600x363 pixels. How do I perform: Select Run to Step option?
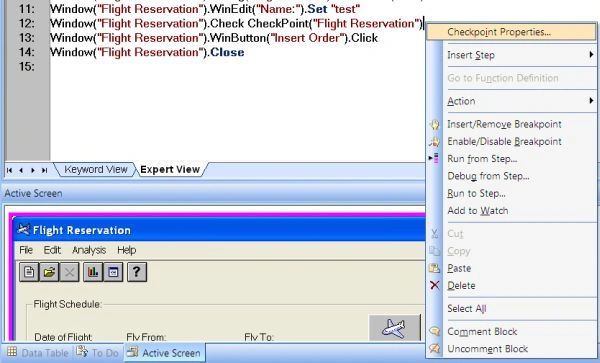[x=511, y=194]
